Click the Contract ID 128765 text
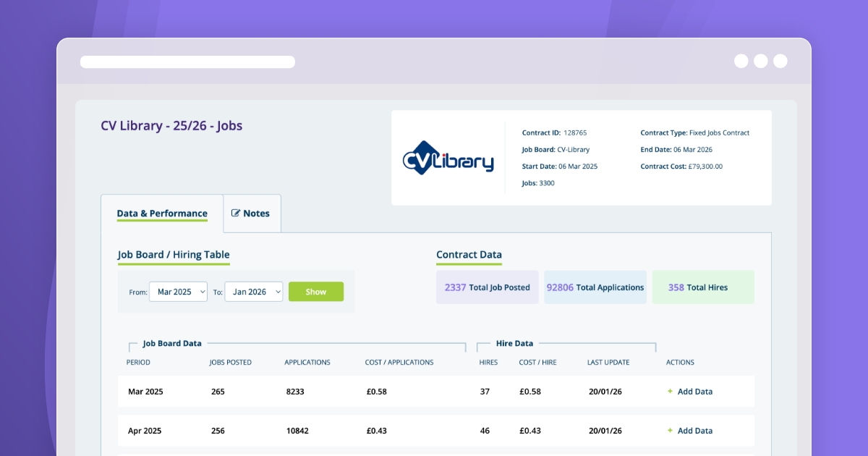Image resolution: width=868 pixels, height=456 pixels. [x=555, y=133]
